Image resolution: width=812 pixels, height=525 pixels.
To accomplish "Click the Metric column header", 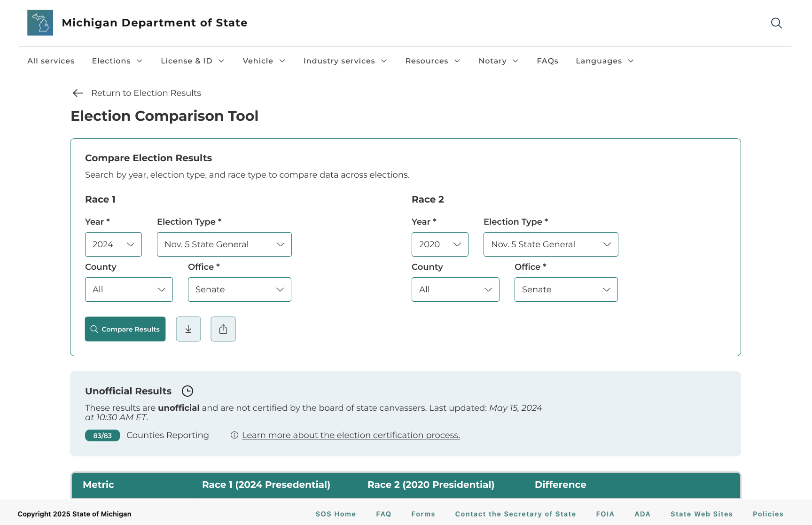I will pyautogui.click(x=98, y=485).
